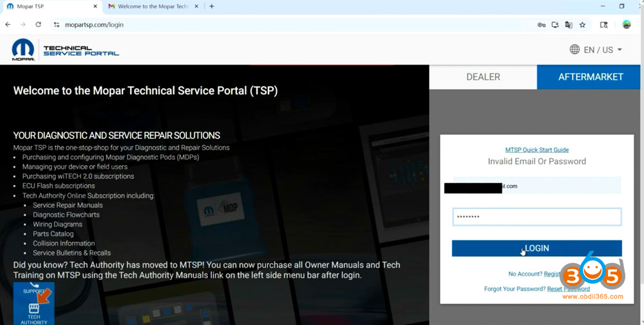This screenshot has width=644, height=325.
Task: Click the browser back arrow
Action: point(8,25)
